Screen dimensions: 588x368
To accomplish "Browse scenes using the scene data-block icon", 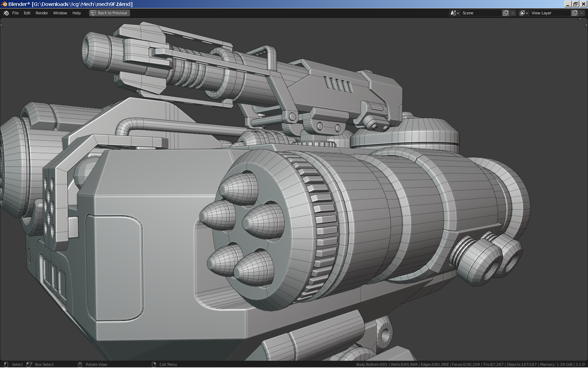I will (x=453, y=13).
